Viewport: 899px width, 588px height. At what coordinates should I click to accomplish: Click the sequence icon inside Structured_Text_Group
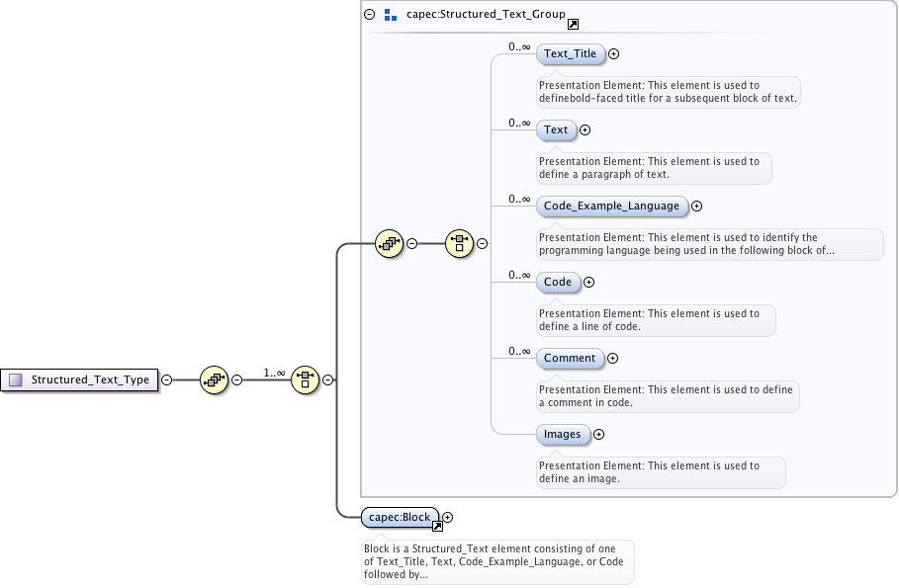390,243
